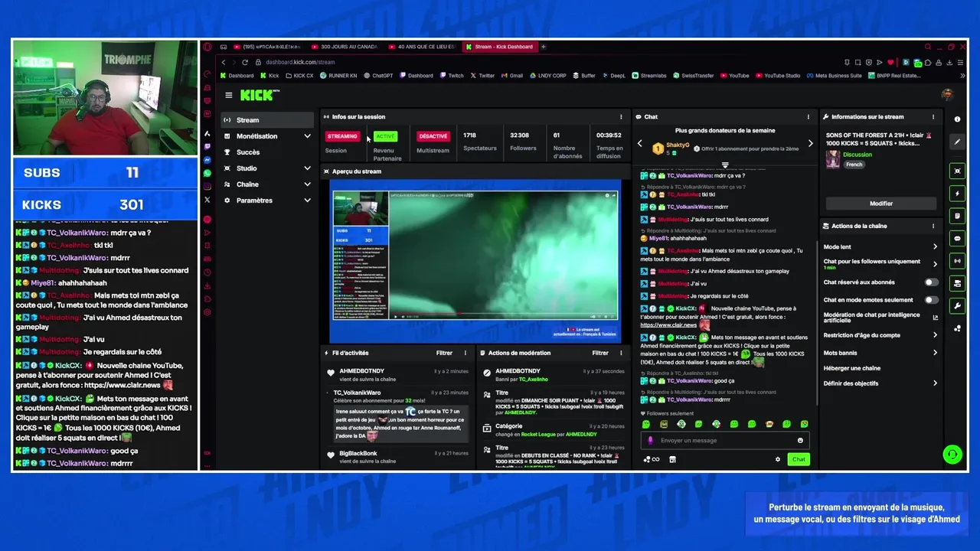Open Informations sur le stream three-dot menu

coord(933,117)
